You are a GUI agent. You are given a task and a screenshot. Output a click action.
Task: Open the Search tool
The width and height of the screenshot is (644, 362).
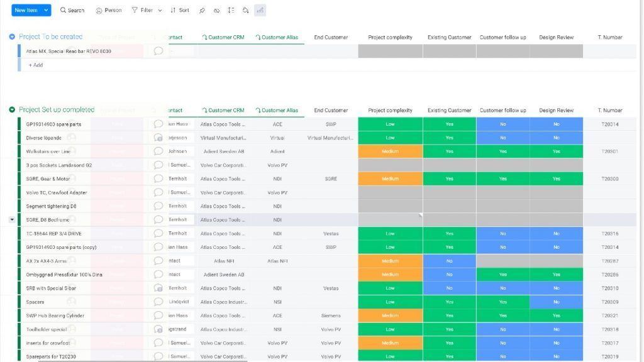tap(72, 10)
